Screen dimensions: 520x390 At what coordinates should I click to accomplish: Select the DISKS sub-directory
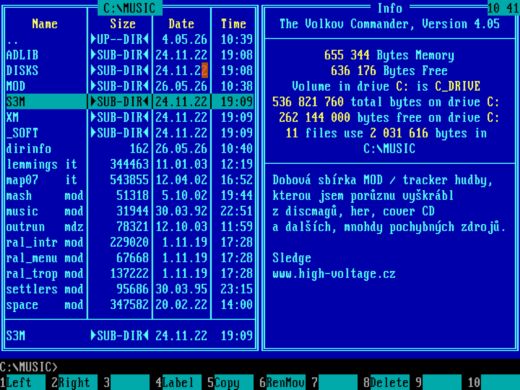130,71
